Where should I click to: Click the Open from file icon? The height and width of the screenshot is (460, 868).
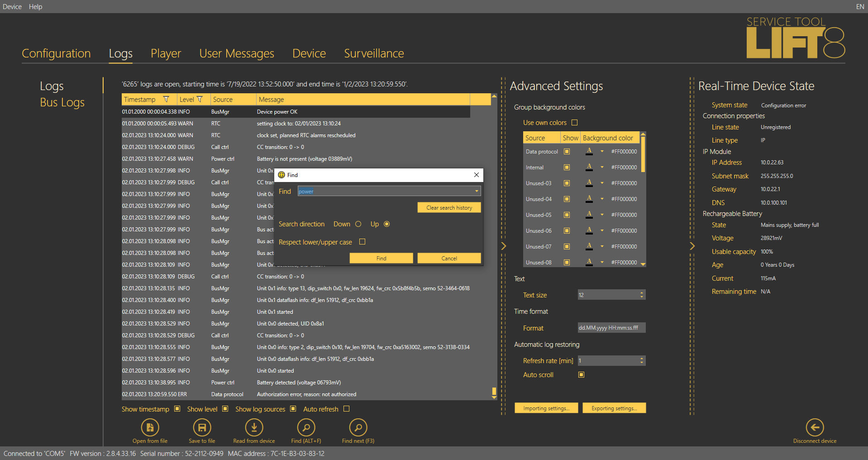coord(150,427)
